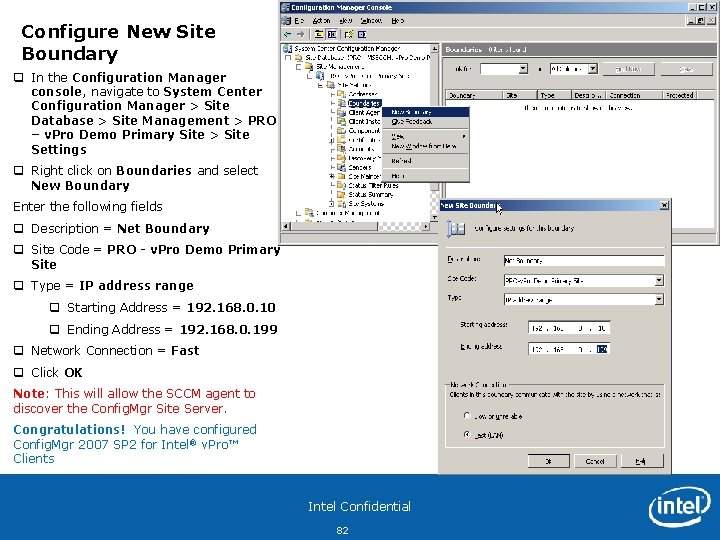
Task: Click tree pane horizontal scroll right arrow
Action: pyautogui.click(x=426, y=226)
